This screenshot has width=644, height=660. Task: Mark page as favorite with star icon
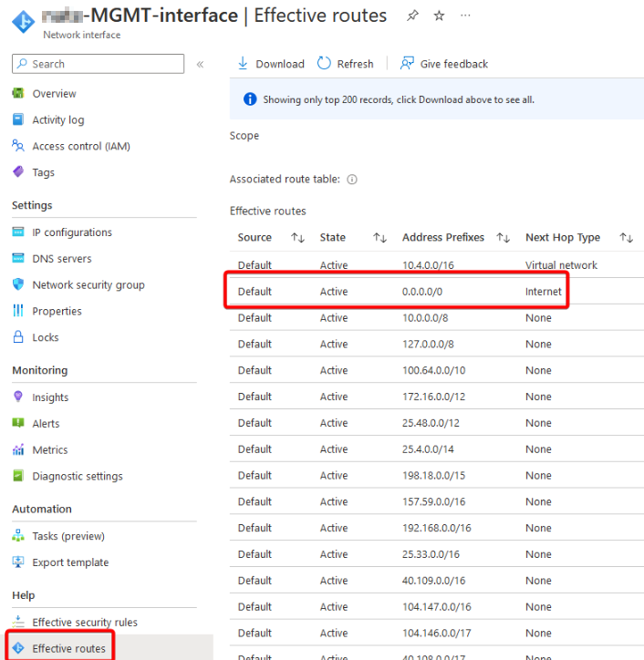[x=439, y=16]
